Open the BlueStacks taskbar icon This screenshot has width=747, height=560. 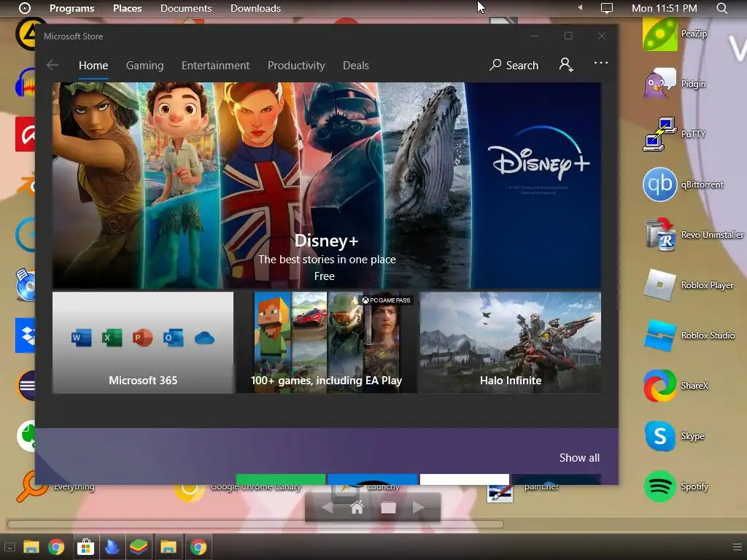139,547
